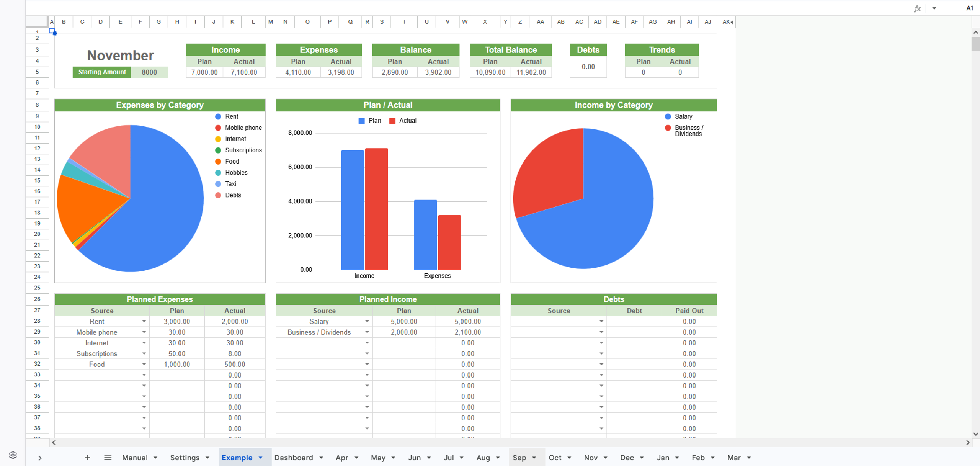Click the horizontal scrollbar left arrow

coord(54,442)
